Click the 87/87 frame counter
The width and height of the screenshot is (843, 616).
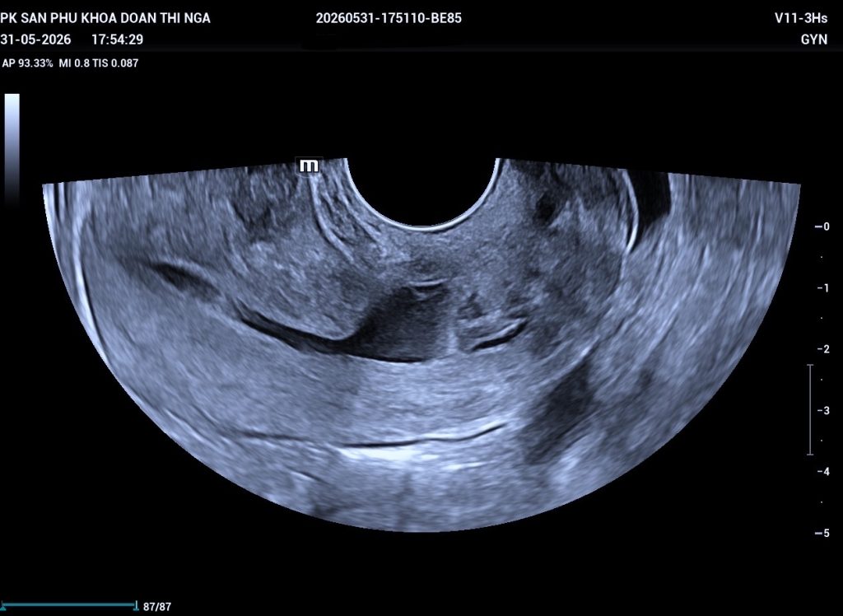[x=157, y=607]
